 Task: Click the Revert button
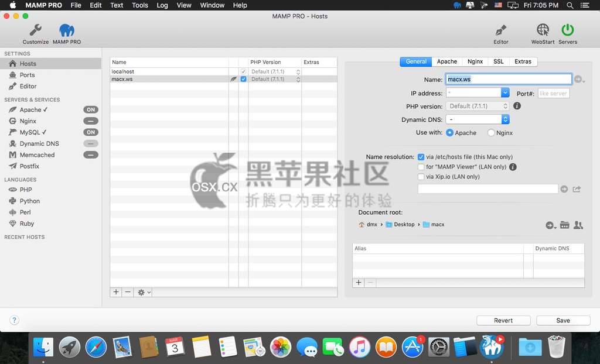pyautogui.click(x=503, y=321)
